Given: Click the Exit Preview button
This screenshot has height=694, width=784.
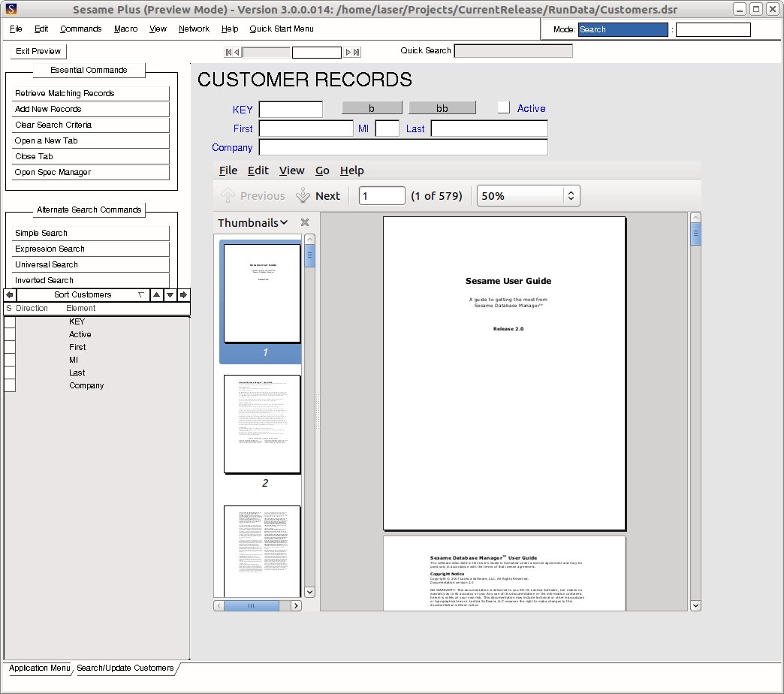Looking at the screenshot, I should (38, 51).
